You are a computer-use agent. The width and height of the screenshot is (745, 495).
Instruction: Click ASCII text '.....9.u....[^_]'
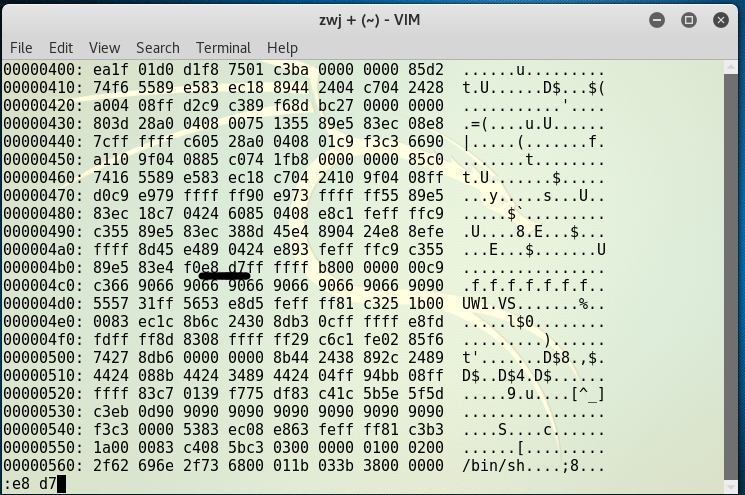(534, 394)
